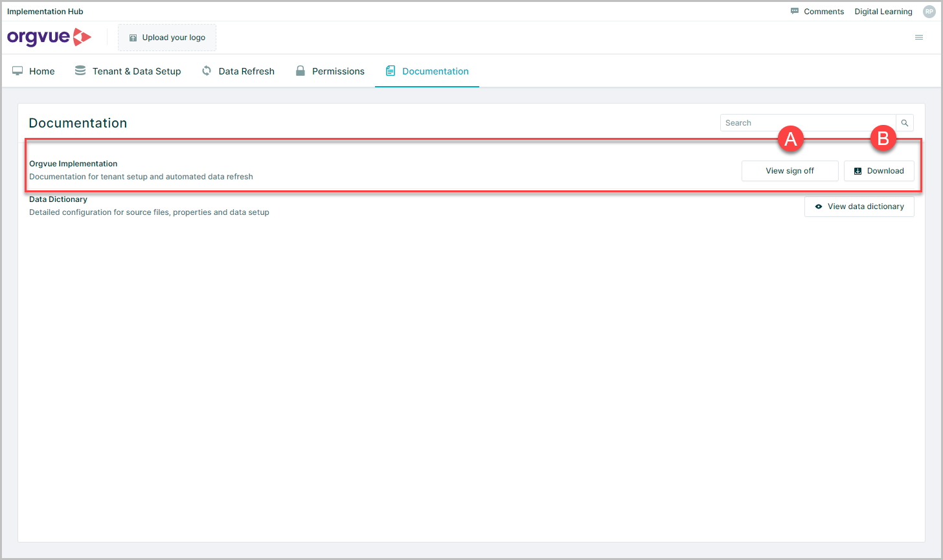This screenshot has width=943, height=560.
Task: Switch to the Home tab
Action: point(34,71)
